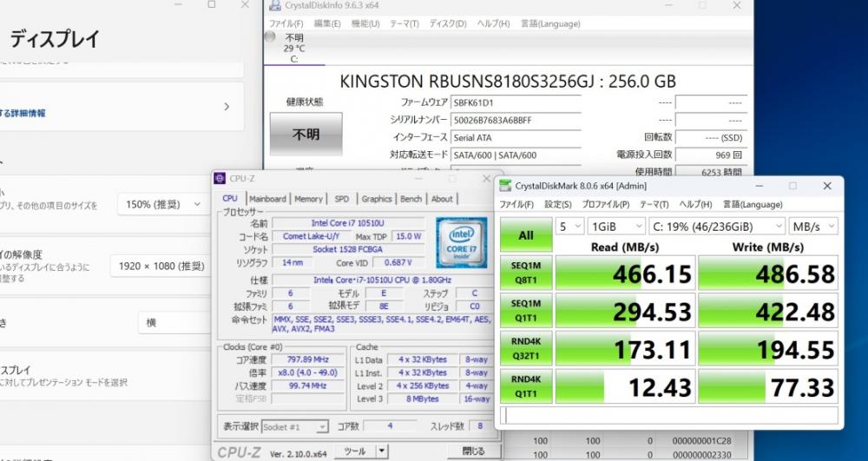
Task: Click the CPU-Z title bar icon
Action: tap(220, 178)
